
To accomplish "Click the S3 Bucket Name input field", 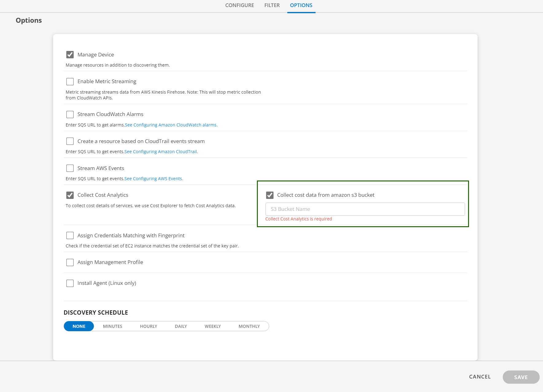I will pos(365,209).
